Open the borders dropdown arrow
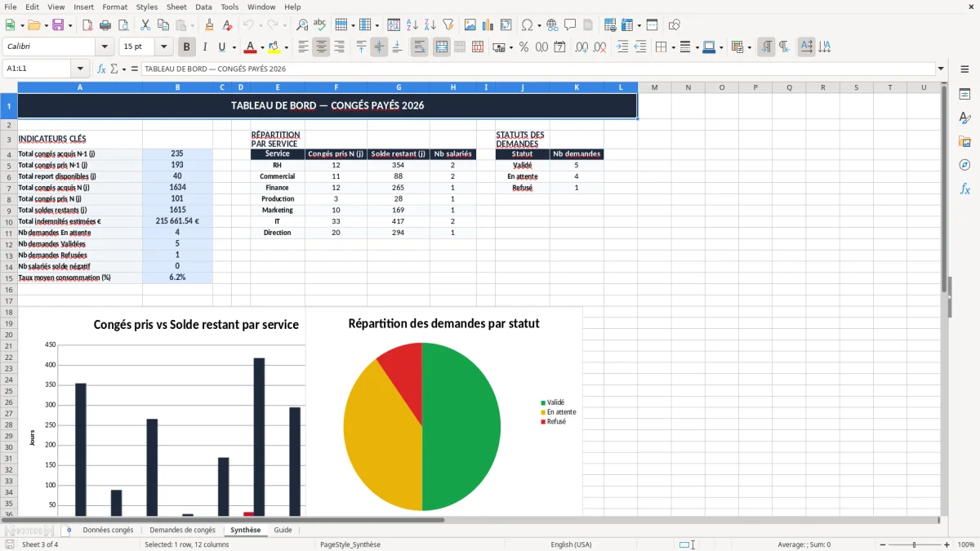 (x=672, y=47)
